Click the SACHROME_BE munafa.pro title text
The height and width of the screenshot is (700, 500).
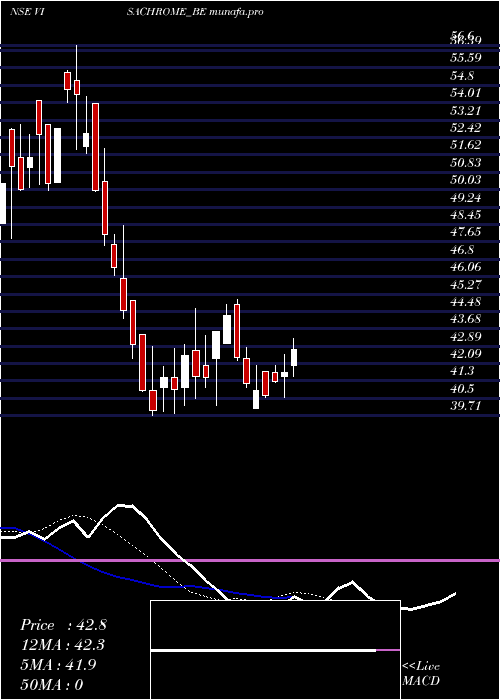(x=195, y=12)
